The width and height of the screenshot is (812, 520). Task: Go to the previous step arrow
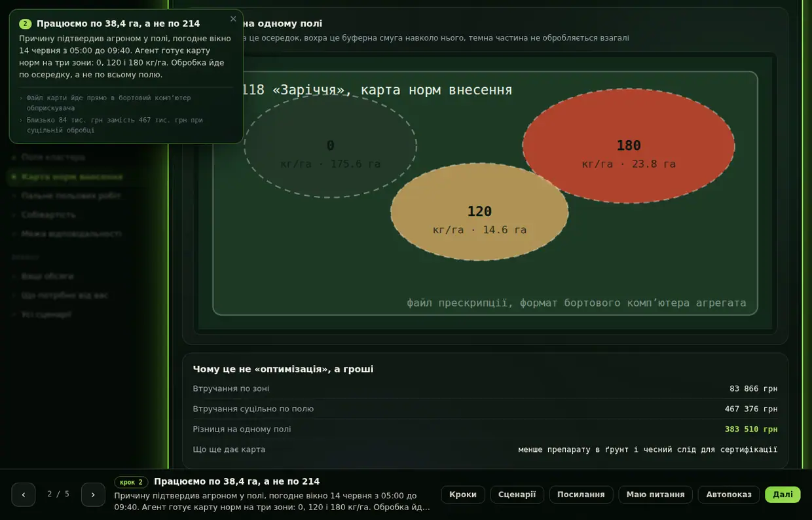click(x=24, y=494)
